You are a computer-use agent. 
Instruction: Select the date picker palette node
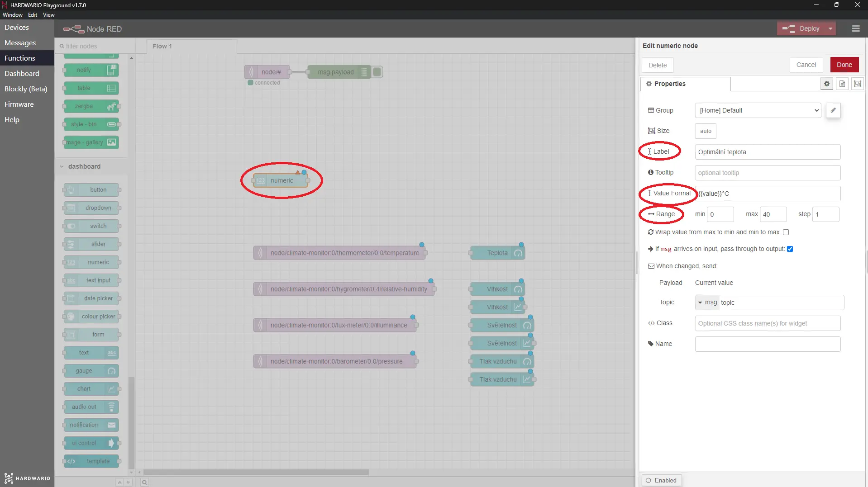pos(92,298)
